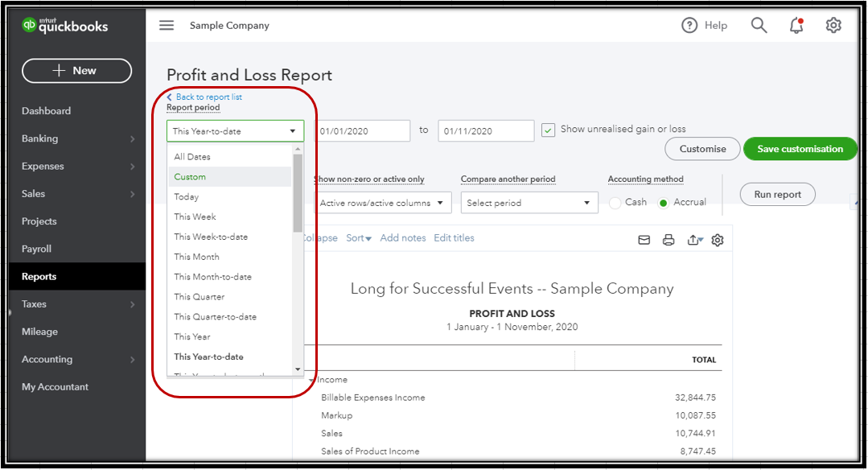
Task: Open the Select period comparison dropdown
Action: [x=529, y=203]
